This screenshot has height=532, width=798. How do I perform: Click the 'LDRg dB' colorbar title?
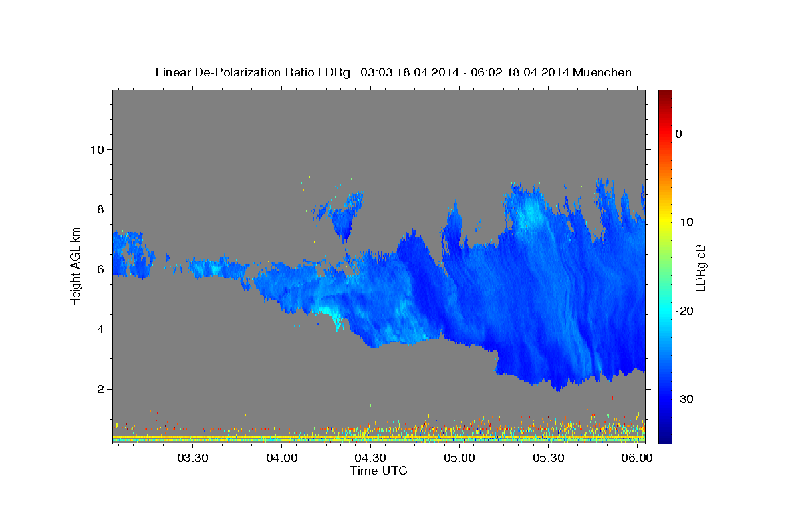pyautogui.click(x=700, y=267)
